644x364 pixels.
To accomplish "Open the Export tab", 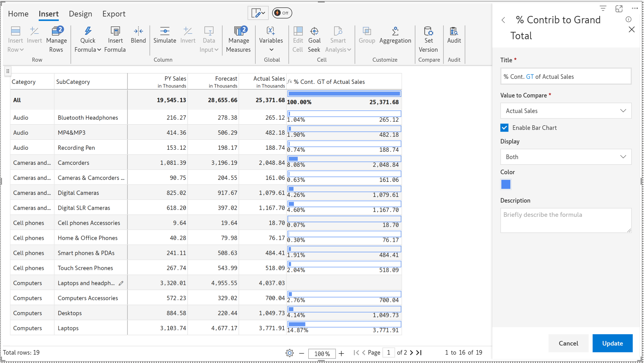I will point(114,14).
